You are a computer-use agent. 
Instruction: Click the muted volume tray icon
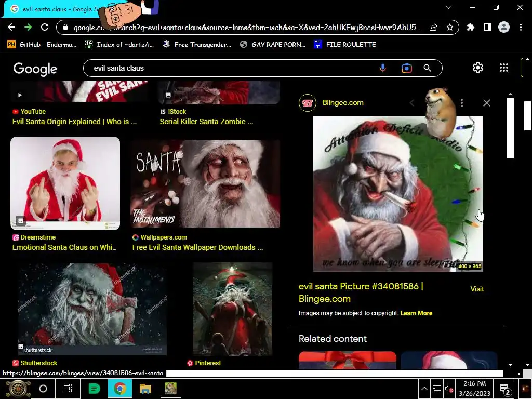click(x=449, y=389)
